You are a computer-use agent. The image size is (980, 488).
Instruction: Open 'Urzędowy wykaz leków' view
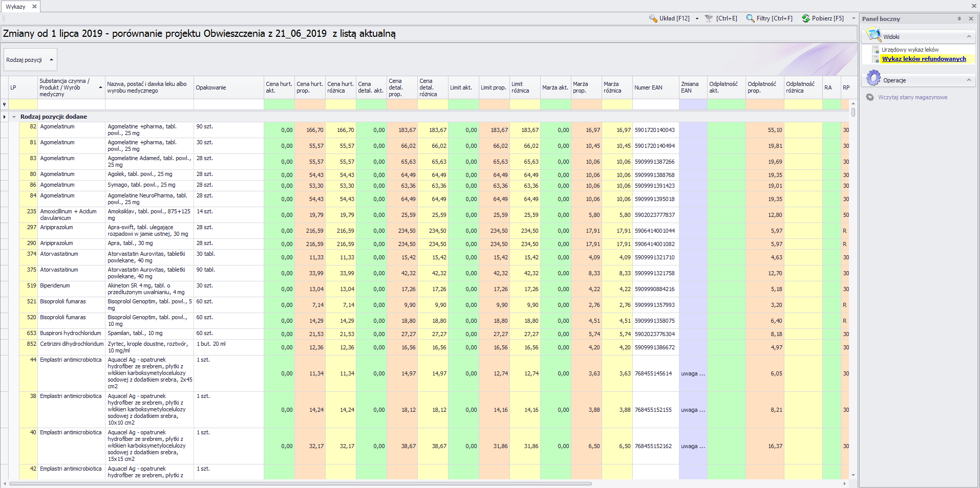coord(910,50)
